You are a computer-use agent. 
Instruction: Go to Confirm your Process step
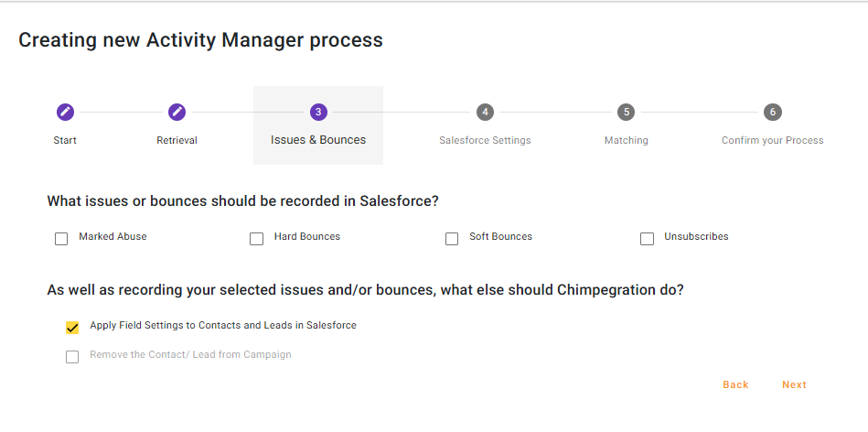coord(773,141)
